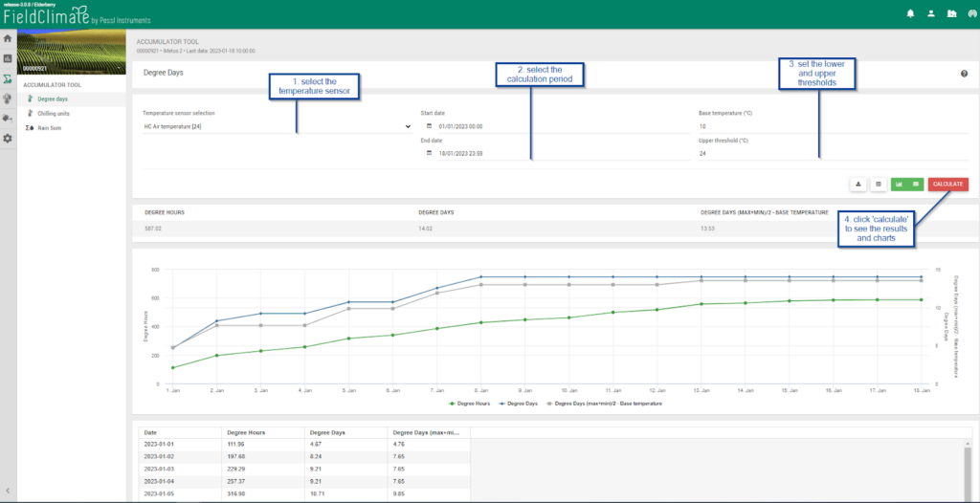The image size is (980, 503).
Task: Toggle Degree Hours legend series
Action: [x=470, y=404]
